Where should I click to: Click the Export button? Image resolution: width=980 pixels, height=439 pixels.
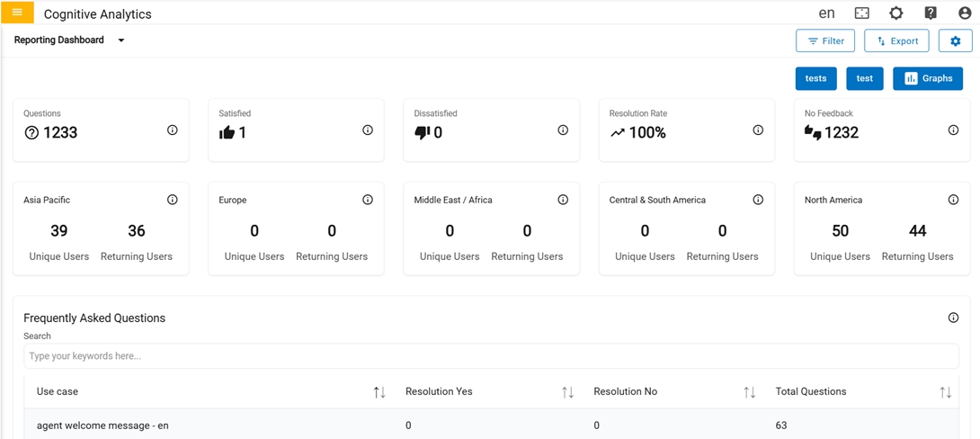tap(896, 41)
